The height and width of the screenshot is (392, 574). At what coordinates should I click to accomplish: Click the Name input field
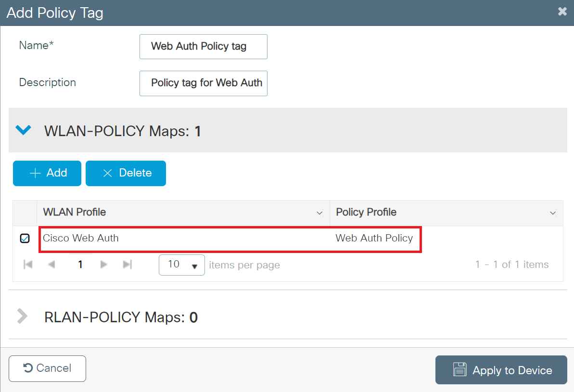pyautogui.click(x=203, y=47)
